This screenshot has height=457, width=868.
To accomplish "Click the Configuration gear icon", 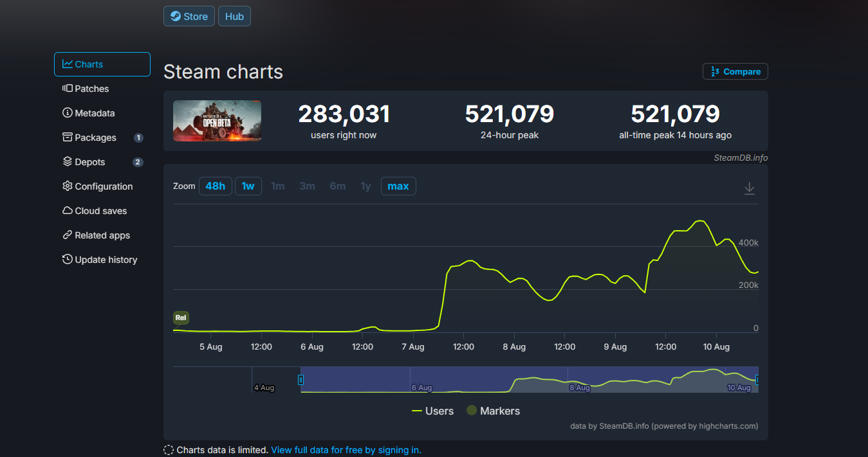I will (67, 186).
